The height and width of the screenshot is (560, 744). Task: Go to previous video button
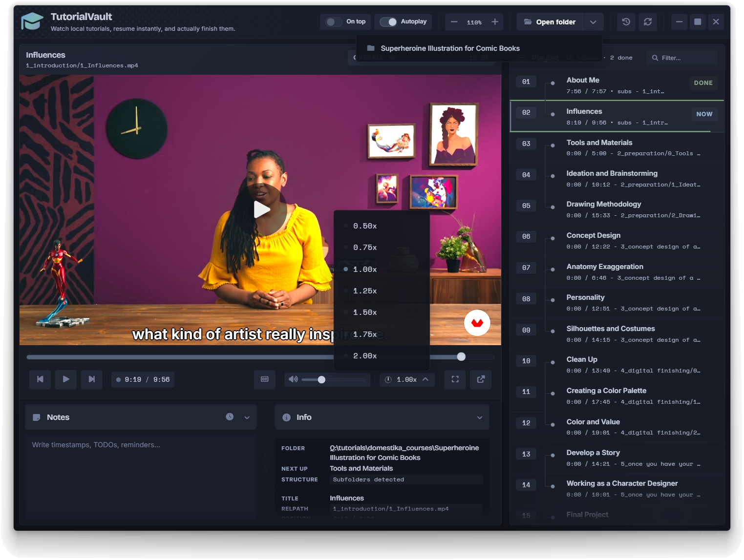click(x=40, y=379)
